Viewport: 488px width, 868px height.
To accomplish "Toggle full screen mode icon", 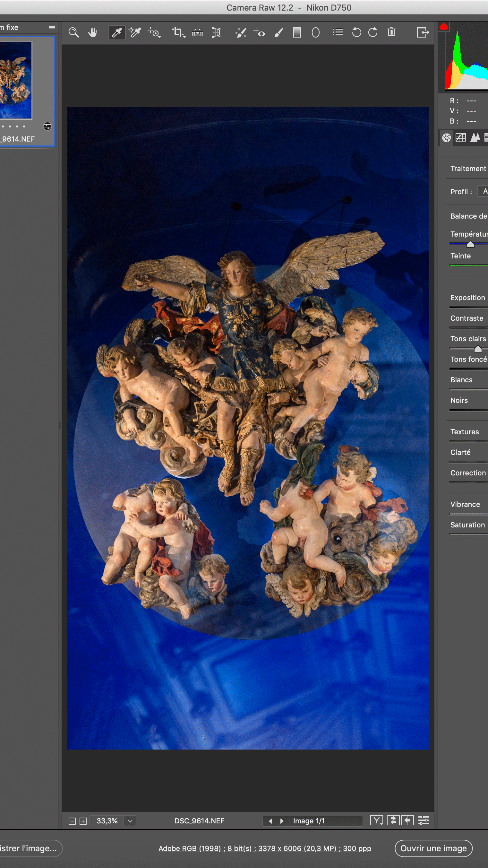I will [423, 33].
